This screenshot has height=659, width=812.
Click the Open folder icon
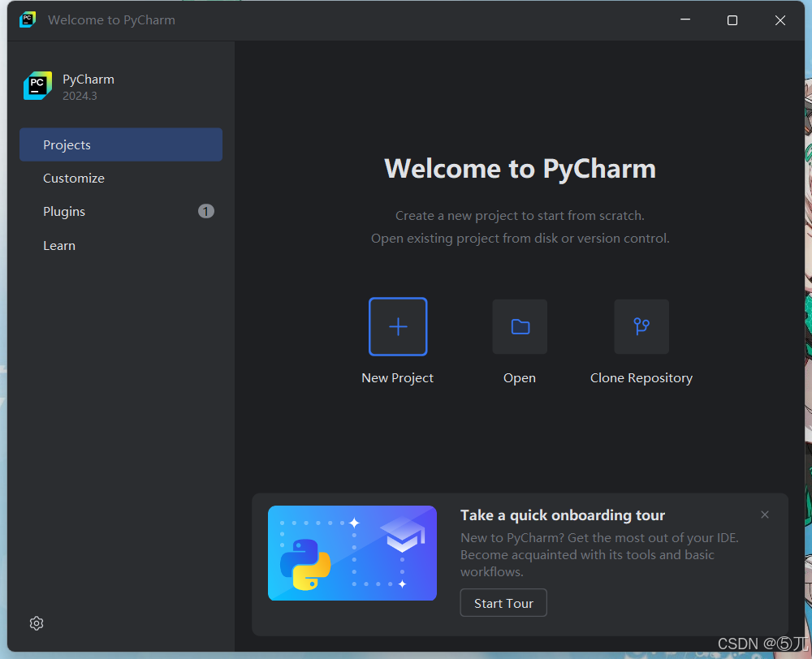point(520,326)
